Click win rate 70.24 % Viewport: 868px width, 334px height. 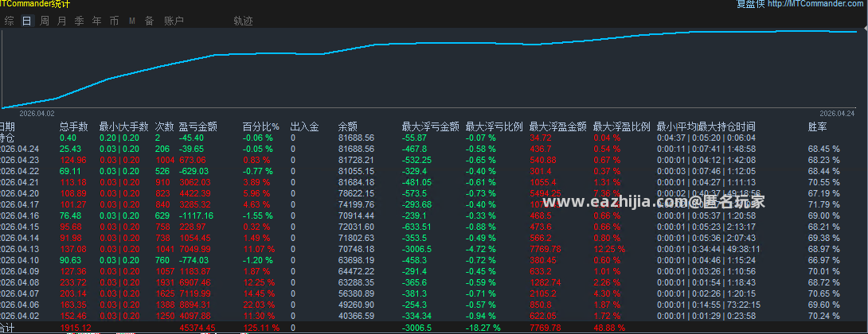point(823,317)
